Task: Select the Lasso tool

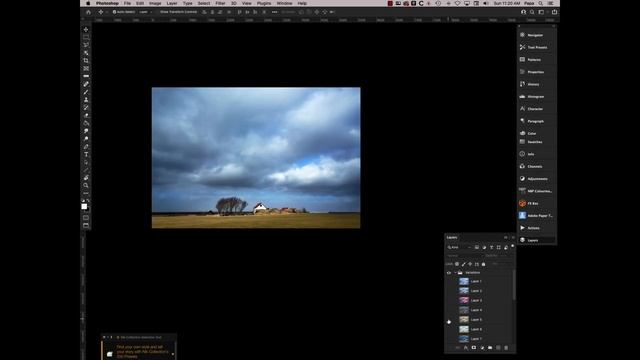Action: click(x=86, y=45)
